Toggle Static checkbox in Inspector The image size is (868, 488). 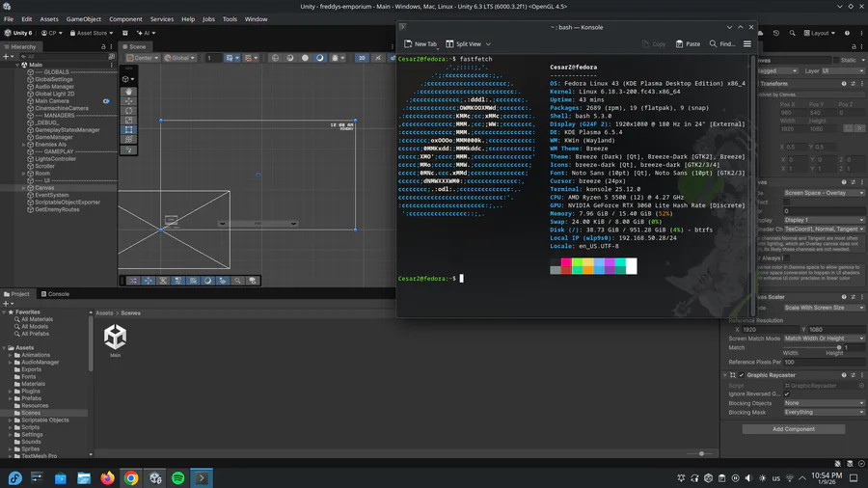pos(836,60)
